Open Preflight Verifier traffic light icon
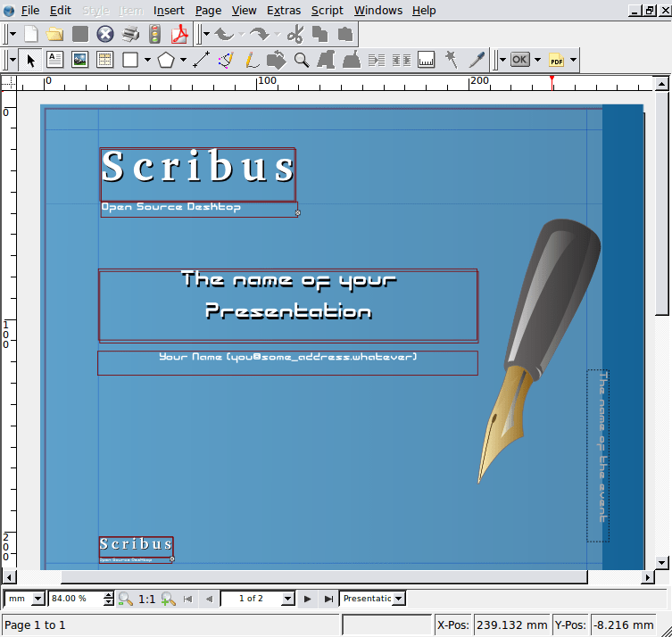 [154, 34]
